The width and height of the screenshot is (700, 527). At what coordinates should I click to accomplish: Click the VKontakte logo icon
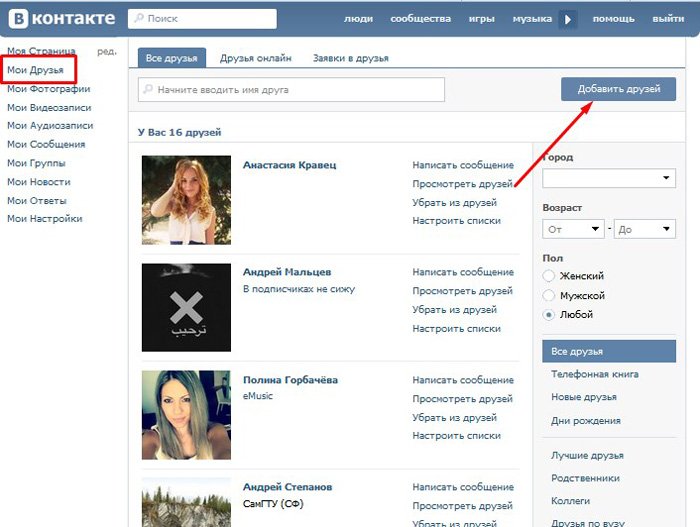(16, 18)
